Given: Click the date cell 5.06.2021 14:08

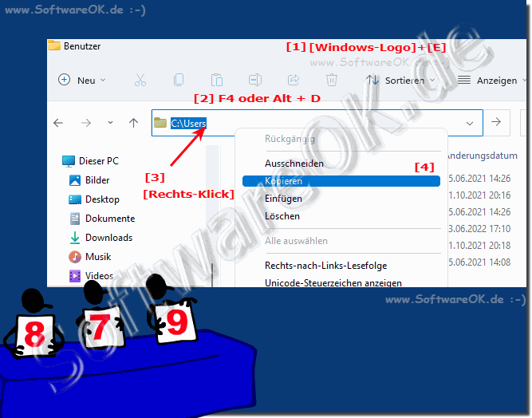Looking at the screenshot, I should [479, 262].
